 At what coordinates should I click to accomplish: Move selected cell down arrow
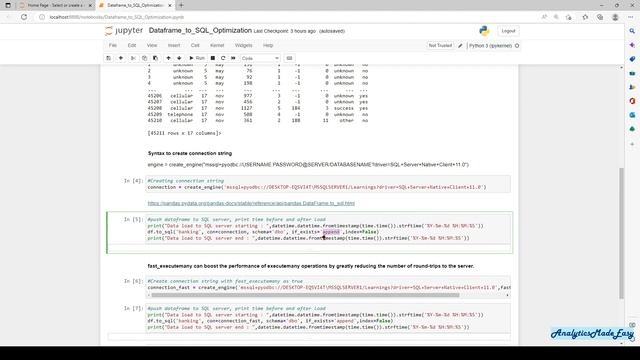(179, 58)
